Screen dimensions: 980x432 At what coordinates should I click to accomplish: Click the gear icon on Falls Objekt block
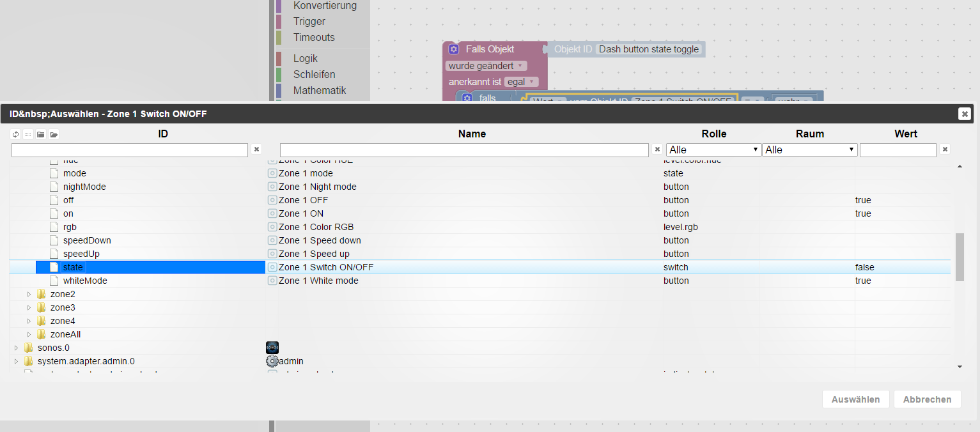(x=453, y=49)
